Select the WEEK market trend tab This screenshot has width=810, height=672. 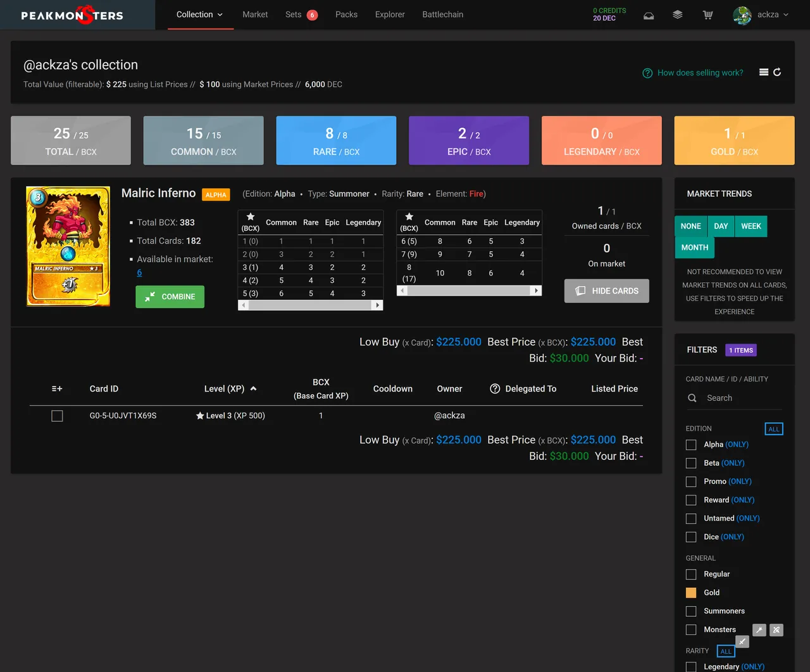[x=751, y=226]
